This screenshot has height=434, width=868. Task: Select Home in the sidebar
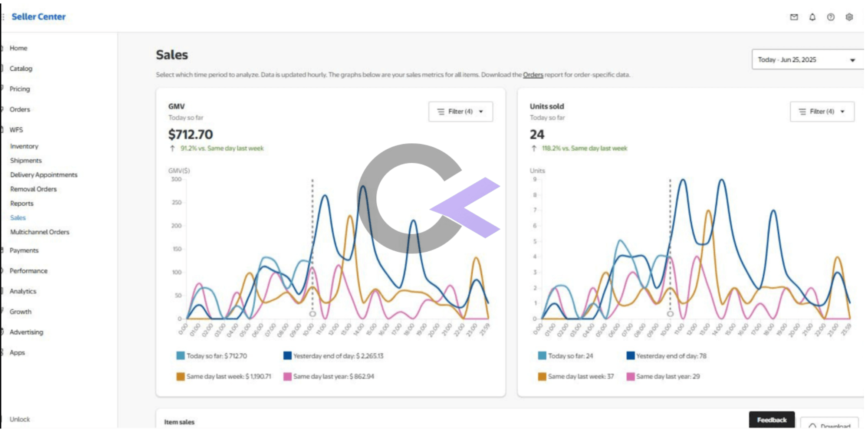coord(18,48)
